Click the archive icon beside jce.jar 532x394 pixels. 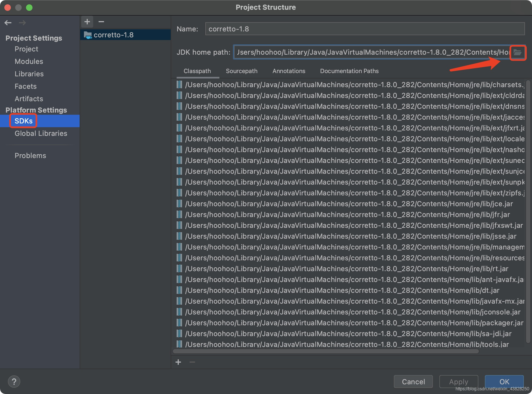(x=179, y=204)
